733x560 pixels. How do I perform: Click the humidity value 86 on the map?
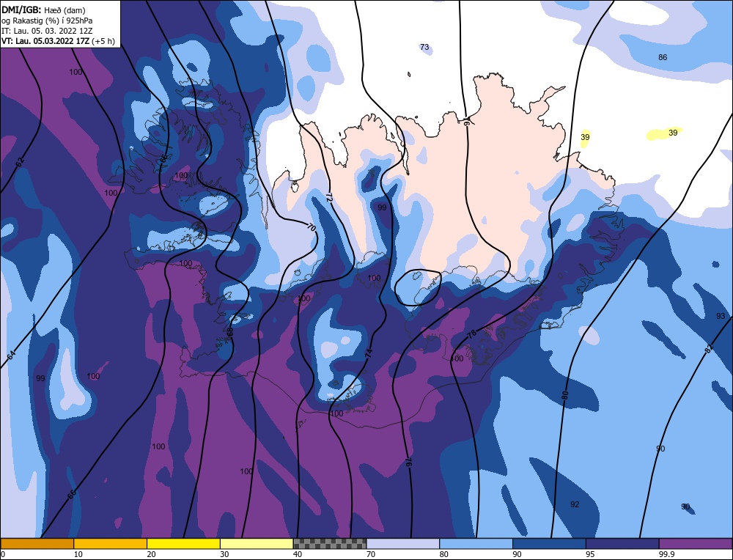point(663,57)
